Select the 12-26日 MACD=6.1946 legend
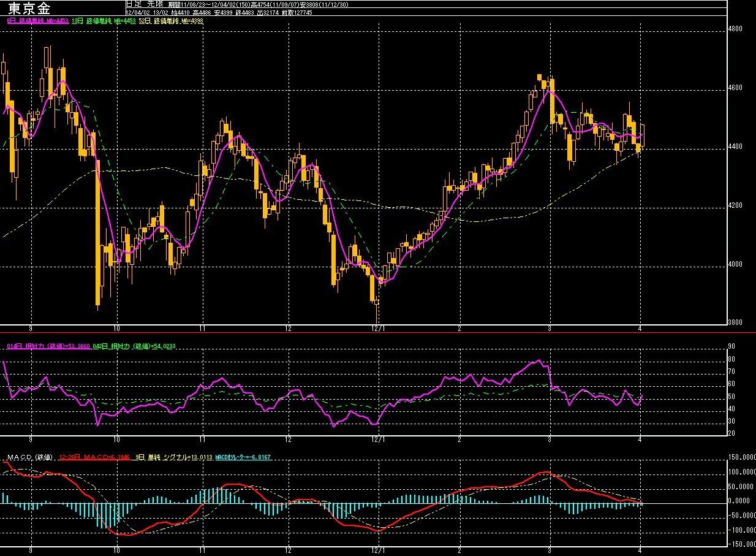This screenshot has height=556, width=756. pos(96,457)
